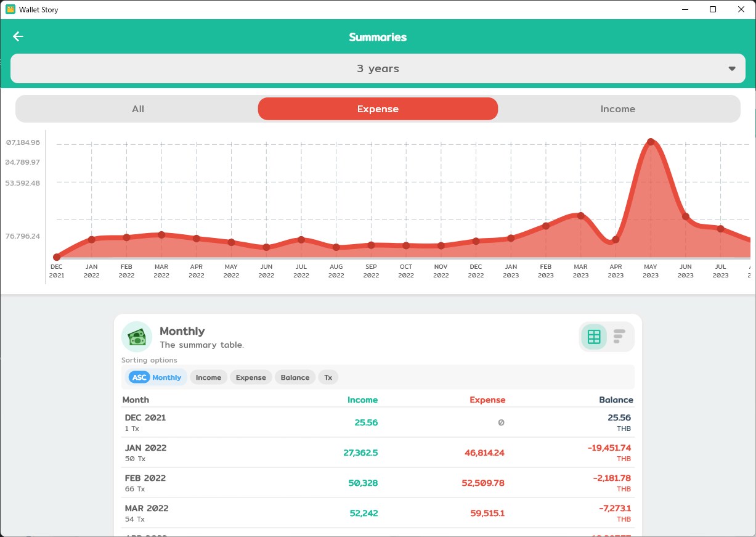Click balance value -2,181.78

pyautogui.click(x=612, y=478)
